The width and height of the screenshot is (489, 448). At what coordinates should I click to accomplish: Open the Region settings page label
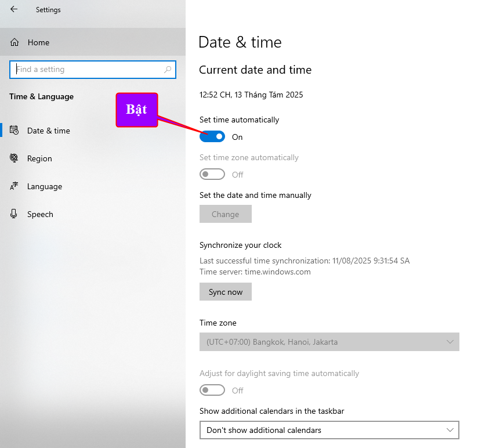[39, 158]
